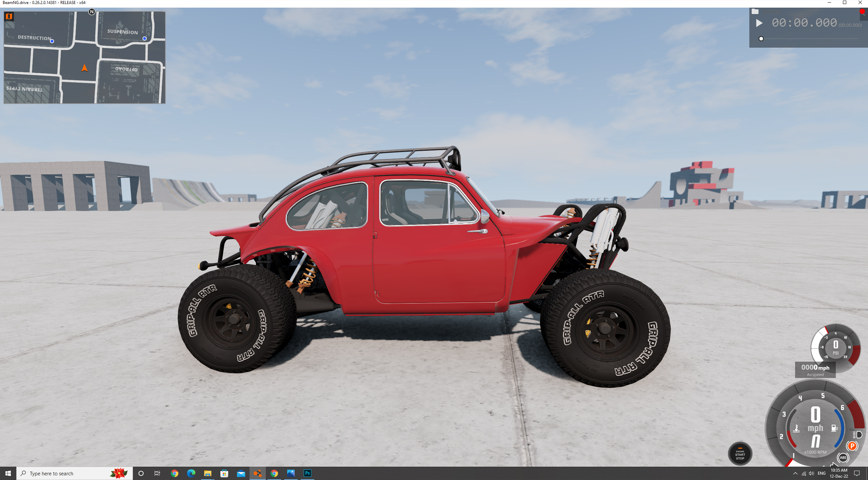Viewport: 868px width, 480px height.
Task: Click the orange vehicle arrow on minimap
Action: (84, 68)
